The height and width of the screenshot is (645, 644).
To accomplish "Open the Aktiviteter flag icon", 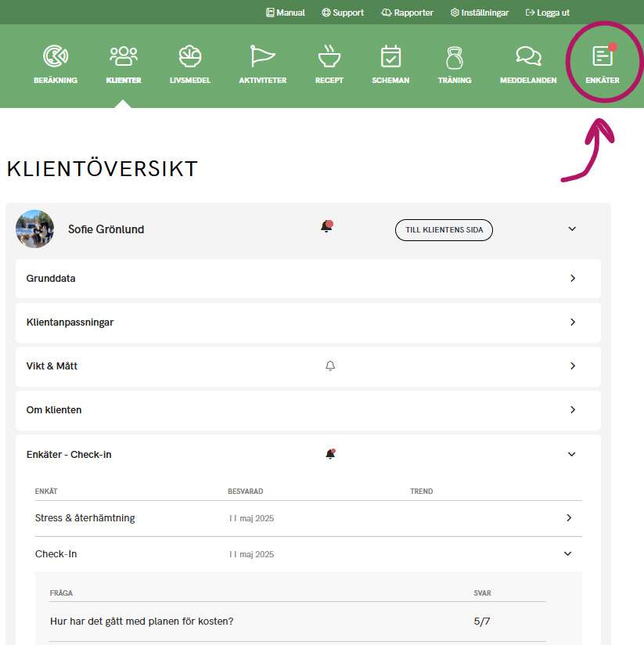I will (262, 57).
